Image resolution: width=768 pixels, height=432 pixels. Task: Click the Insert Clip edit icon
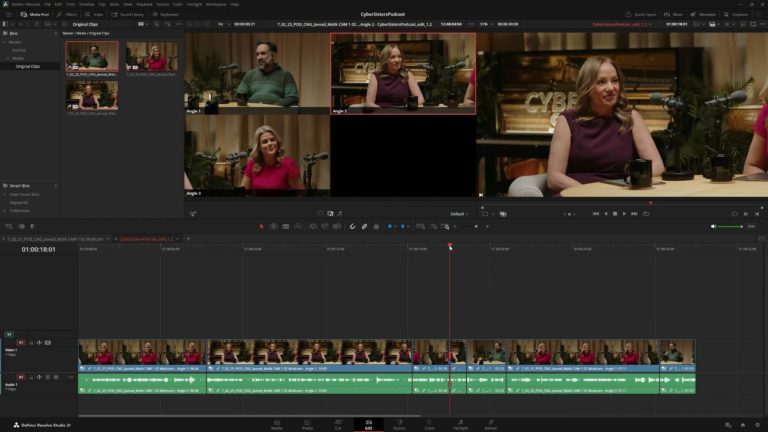point(313,226)
